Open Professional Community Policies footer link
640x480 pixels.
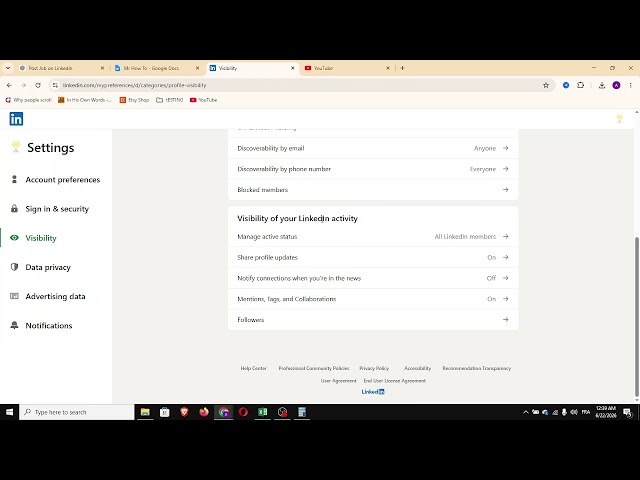pyautogui.click(x=313, y=368)
